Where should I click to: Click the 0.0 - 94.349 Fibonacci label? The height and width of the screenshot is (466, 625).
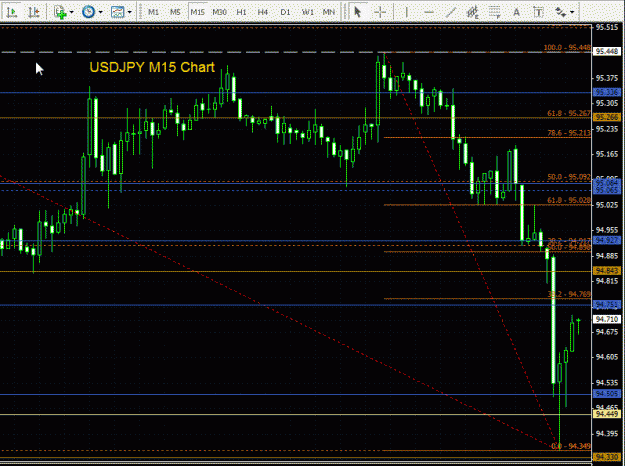click(570, 446)
